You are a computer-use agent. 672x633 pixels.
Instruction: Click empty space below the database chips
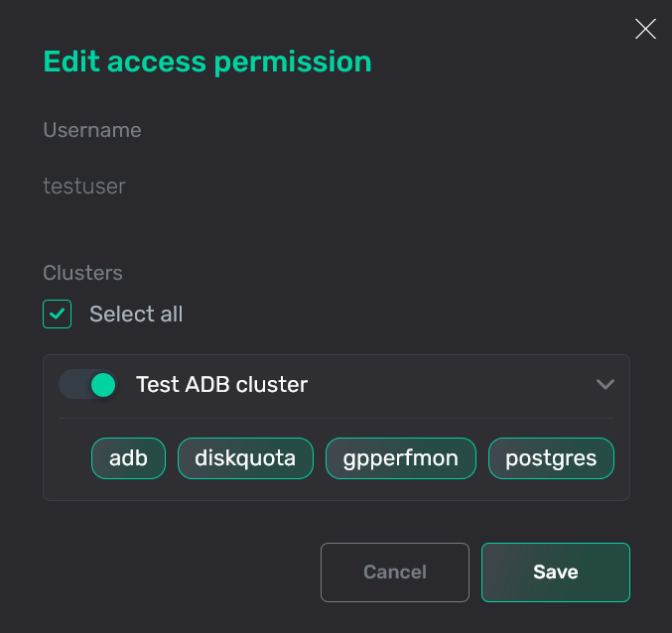point(336,490)
